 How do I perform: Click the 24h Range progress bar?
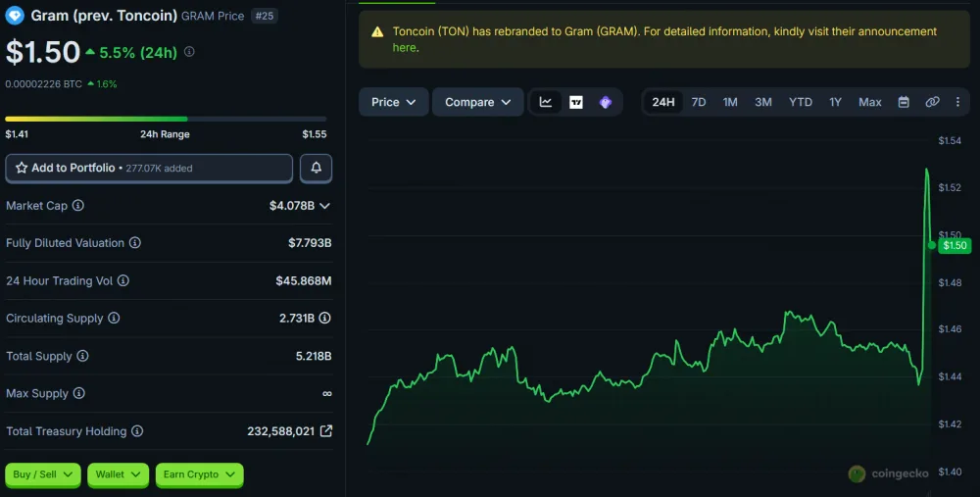pos(166,119)
